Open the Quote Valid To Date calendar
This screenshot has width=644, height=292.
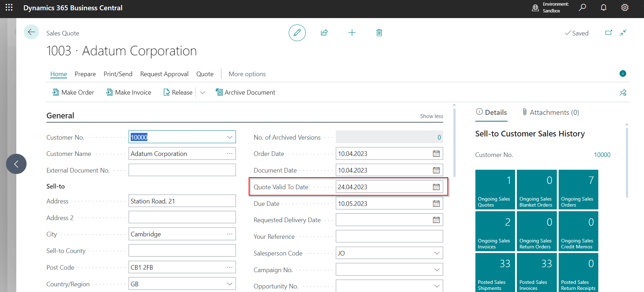436,187
